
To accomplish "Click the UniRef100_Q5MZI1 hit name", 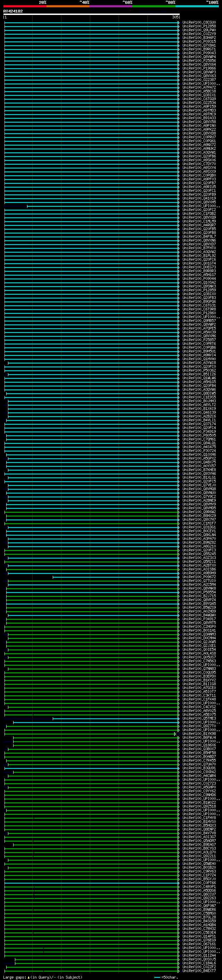I will (199, 561).
